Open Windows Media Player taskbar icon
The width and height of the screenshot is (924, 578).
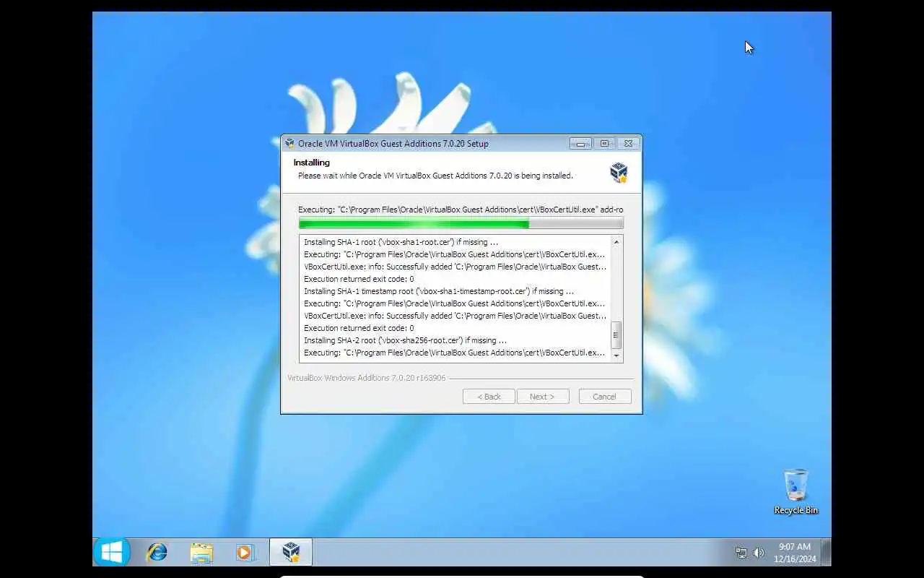(x=245, y=553)
